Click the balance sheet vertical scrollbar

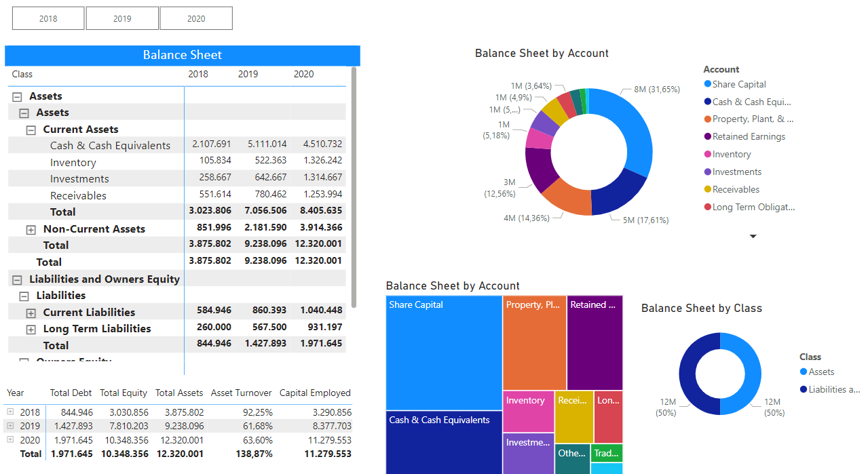(x=353, y=186)
